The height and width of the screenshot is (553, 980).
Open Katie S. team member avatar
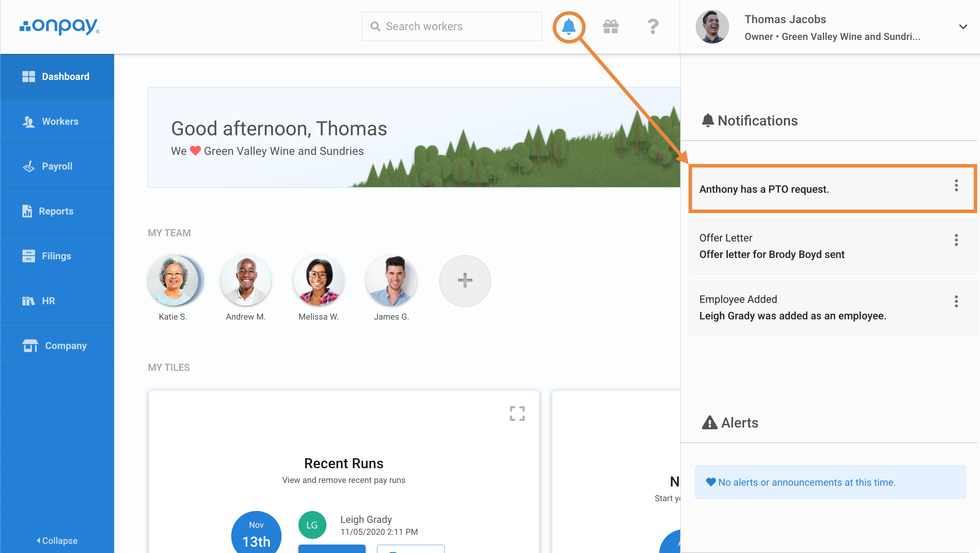click(x=173, y=280)
